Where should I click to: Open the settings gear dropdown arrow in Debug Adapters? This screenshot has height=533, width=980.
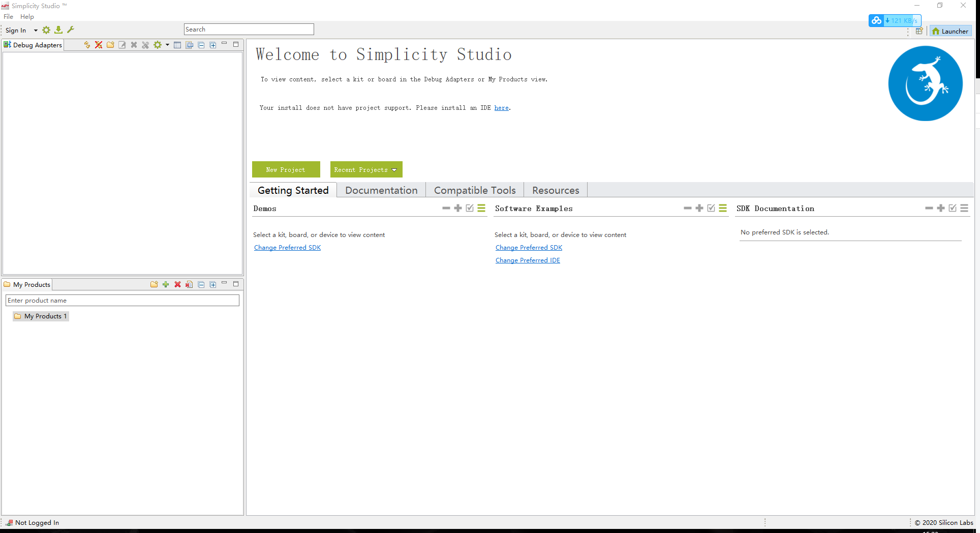pyautogui.click(x=167, y=45)
